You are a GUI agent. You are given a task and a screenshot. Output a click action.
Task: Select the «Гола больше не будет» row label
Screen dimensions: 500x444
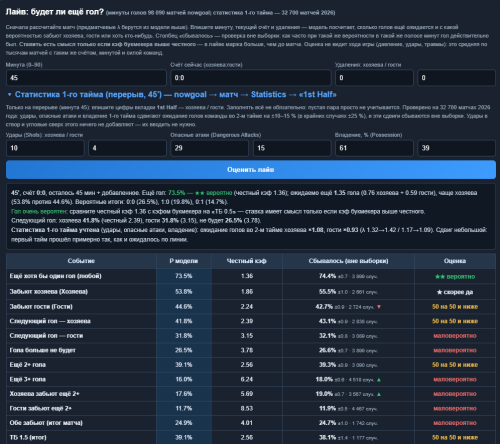tap(42, 350)
